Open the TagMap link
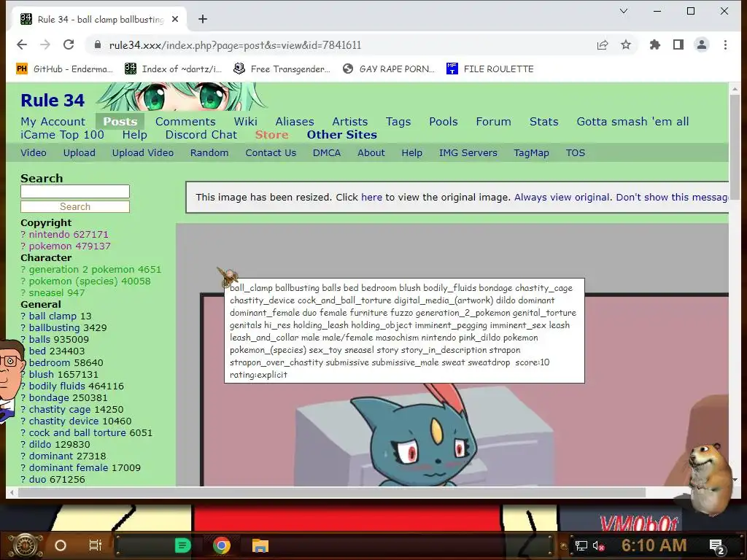The height and width of the screenshot is (560, 747). pos(531,153)
